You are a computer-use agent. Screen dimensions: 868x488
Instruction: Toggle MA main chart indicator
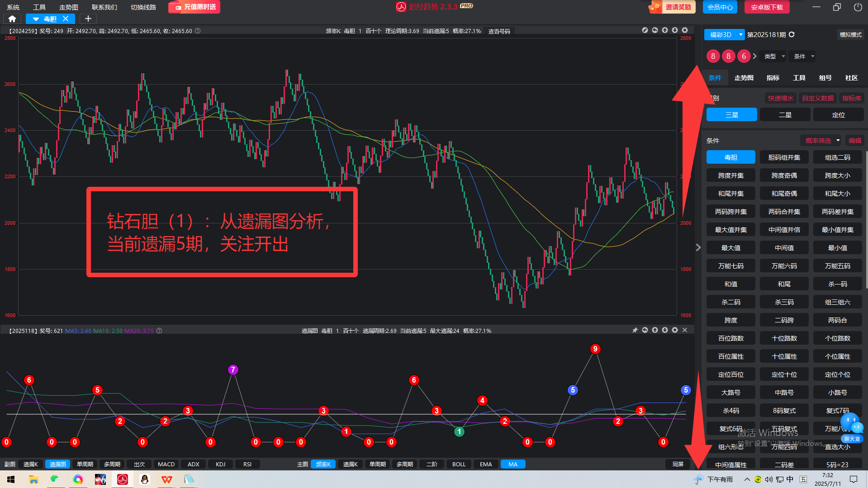(513, 464)
